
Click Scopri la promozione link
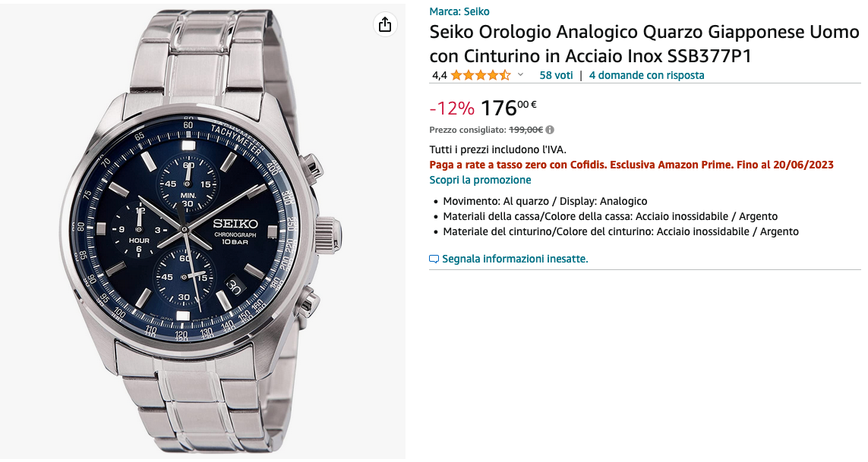480,180
